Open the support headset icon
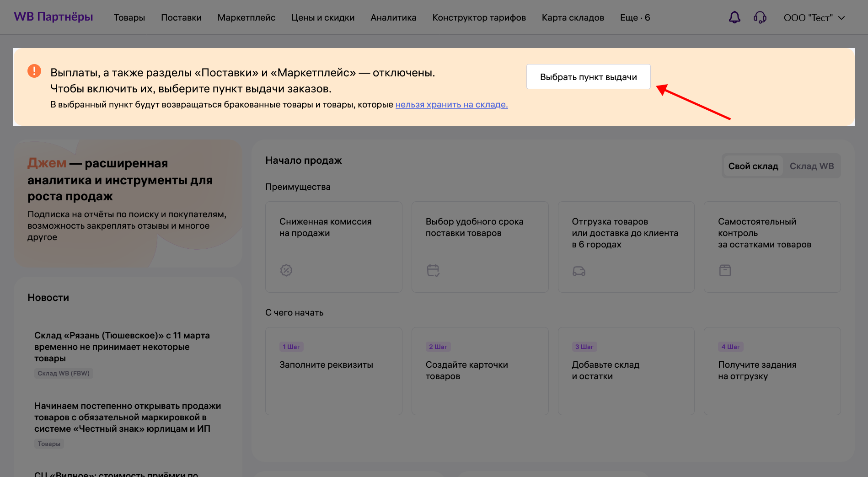Image resolution: width=868 pixels, height=477 pixels. click(760, 17)
